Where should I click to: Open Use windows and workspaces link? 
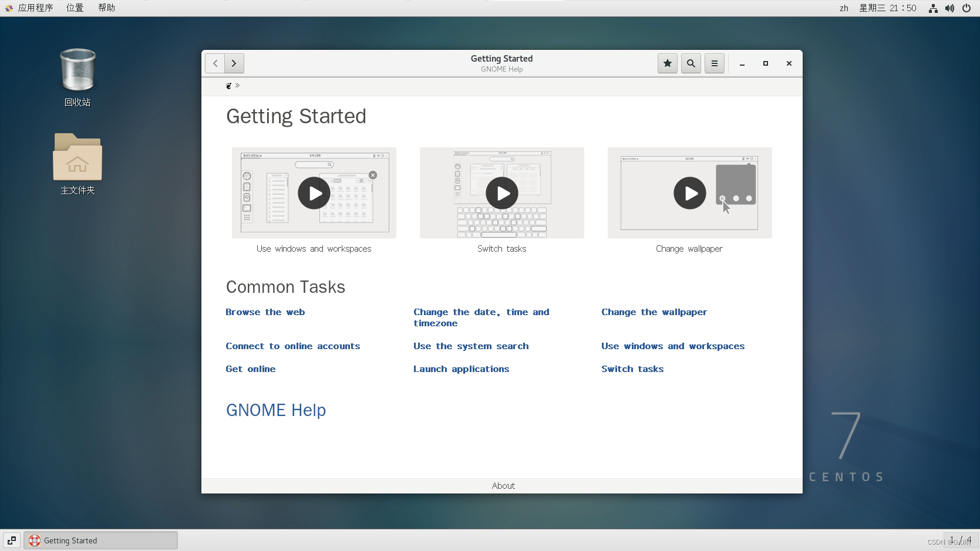(x=673, y=346)
